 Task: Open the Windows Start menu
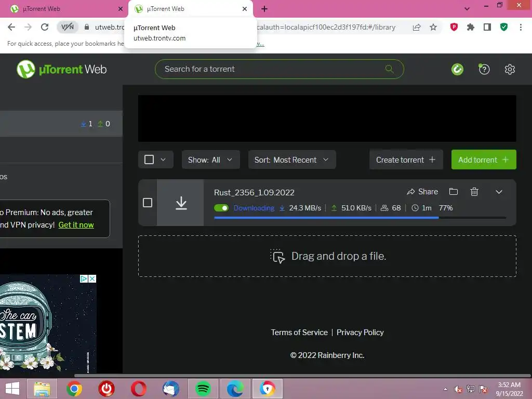12,389
